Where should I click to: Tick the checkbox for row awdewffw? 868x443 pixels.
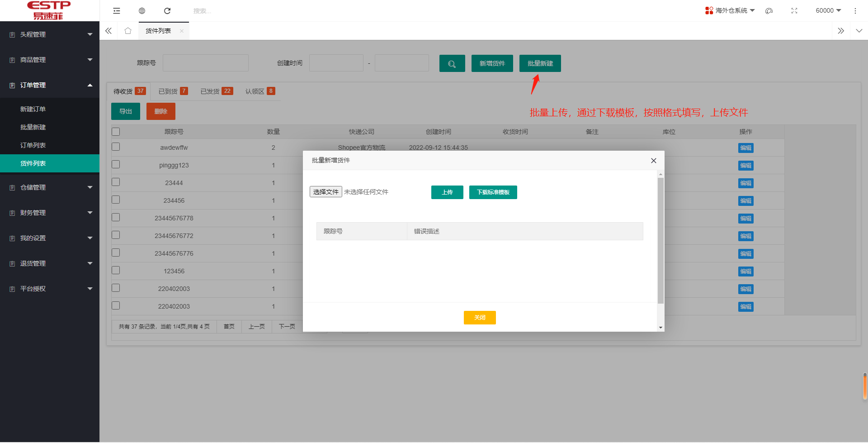(x=116, y=147)
